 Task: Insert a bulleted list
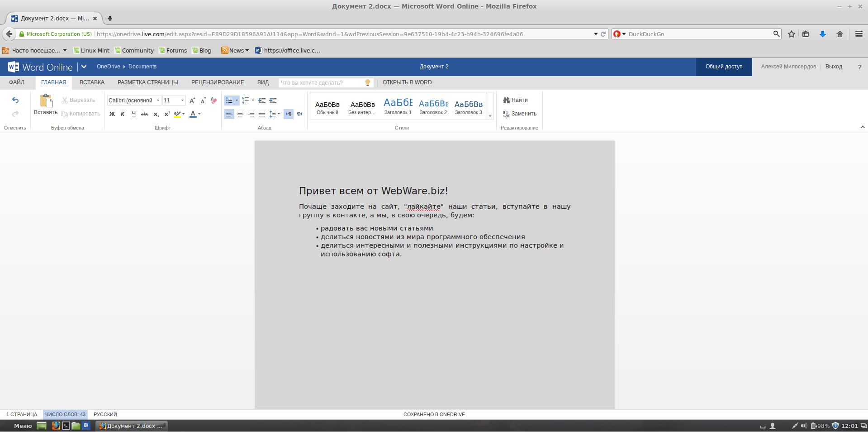click(x=229, y=101)
